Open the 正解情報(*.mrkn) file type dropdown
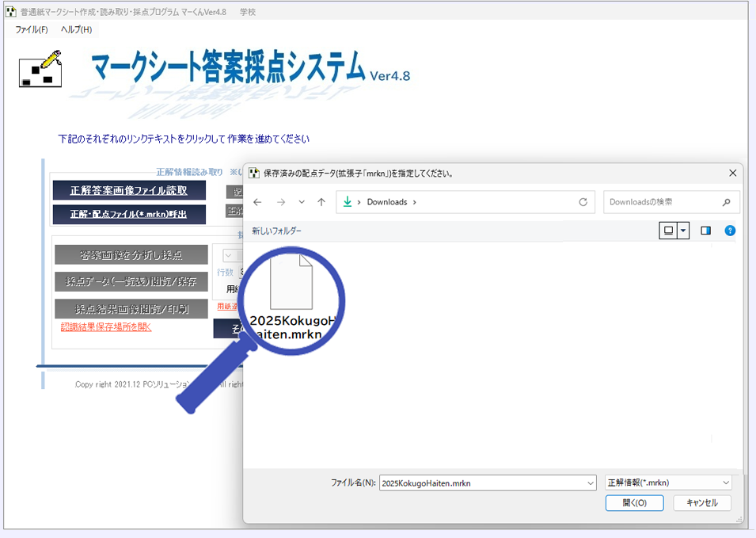Screen dimensions: 756x538 (668, 483)
